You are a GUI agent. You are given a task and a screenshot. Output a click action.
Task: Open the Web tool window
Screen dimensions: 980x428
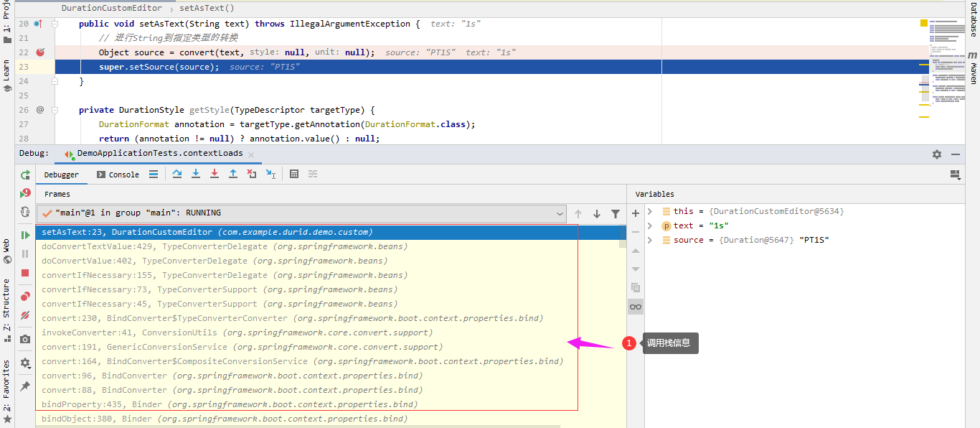tap(6, 251)
